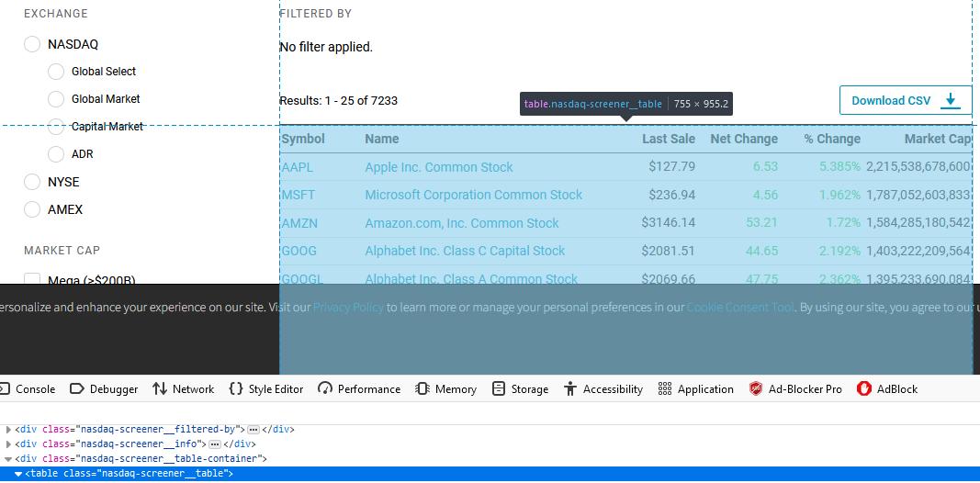Click the Results: 1 - 25 of 7233 text
This screenshot has height=483, width=980.
click(x=338, y=101)
